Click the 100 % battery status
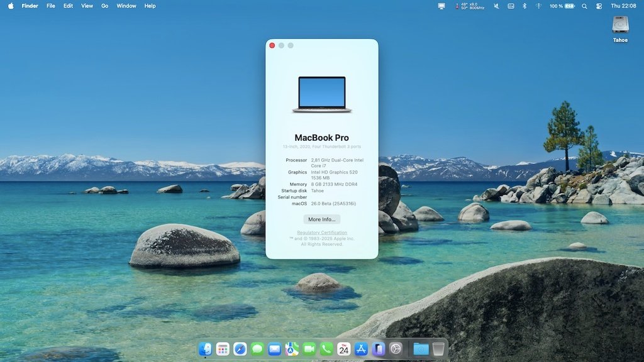 562,6
